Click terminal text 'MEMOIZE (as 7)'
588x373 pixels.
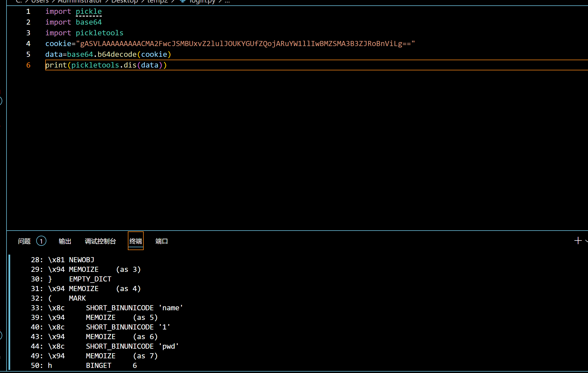pos(122,356)
